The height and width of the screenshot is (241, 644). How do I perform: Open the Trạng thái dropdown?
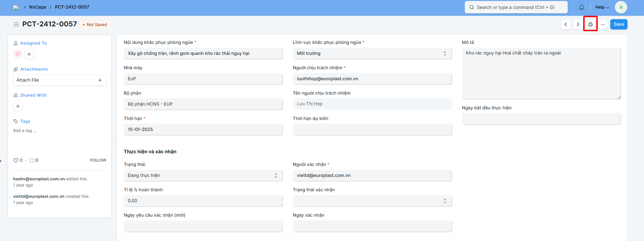coord(203,176)
